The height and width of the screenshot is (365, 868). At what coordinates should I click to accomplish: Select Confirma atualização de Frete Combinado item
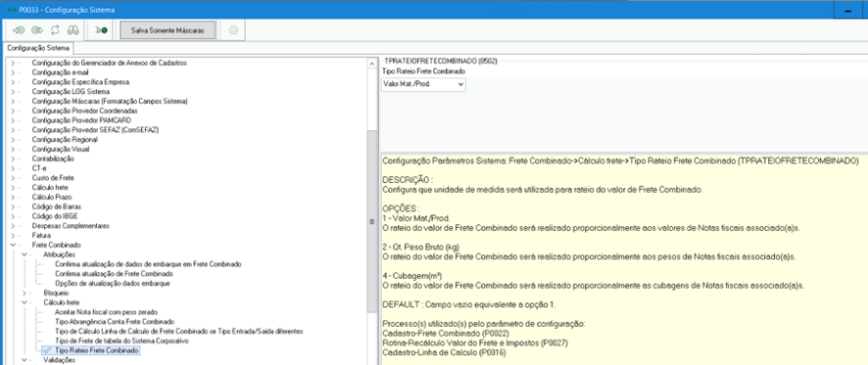click(115, 274)
